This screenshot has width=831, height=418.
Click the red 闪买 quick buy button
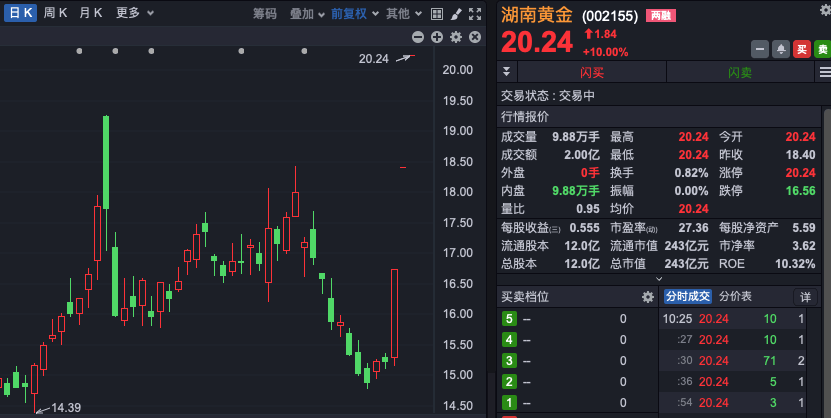coord(592,72)
